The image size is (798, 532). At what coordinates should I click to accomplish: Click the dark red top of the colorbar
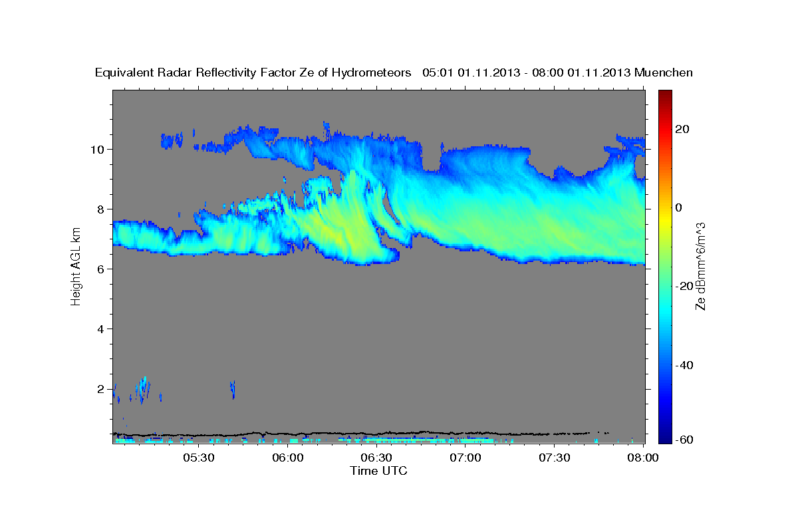(666, 96)
